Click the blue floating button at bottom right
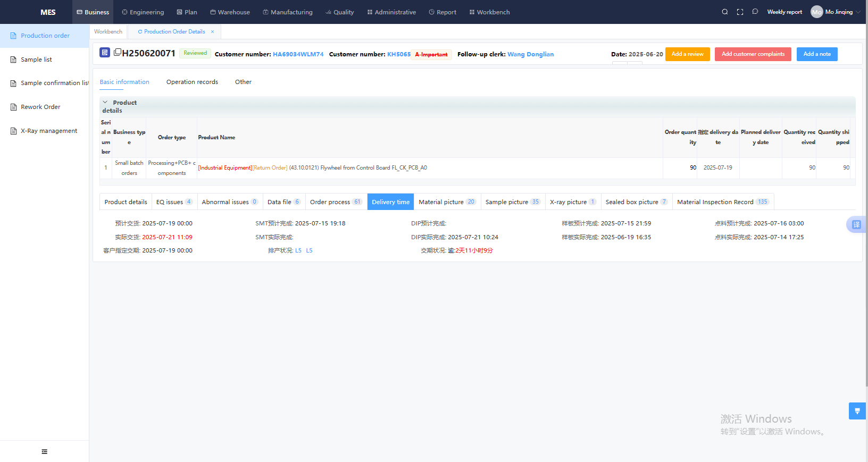Screen dimensions: 868x462 coord(857,411)
